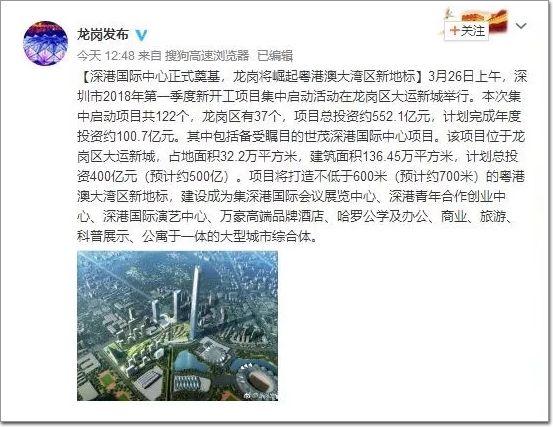Click the tallest skyscraper in the image
553x427 pixels.
pos(194,304)
